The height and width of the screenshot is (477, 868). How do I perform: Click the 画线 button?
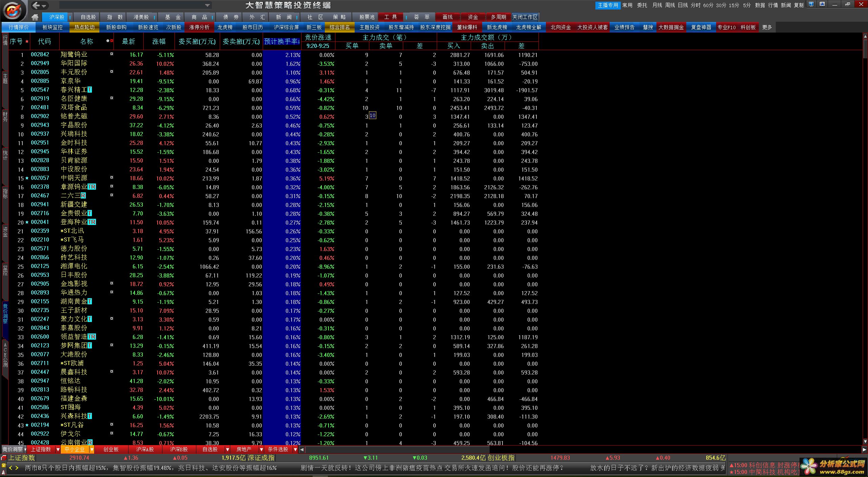pyautogui.click(x=448, y=17)
